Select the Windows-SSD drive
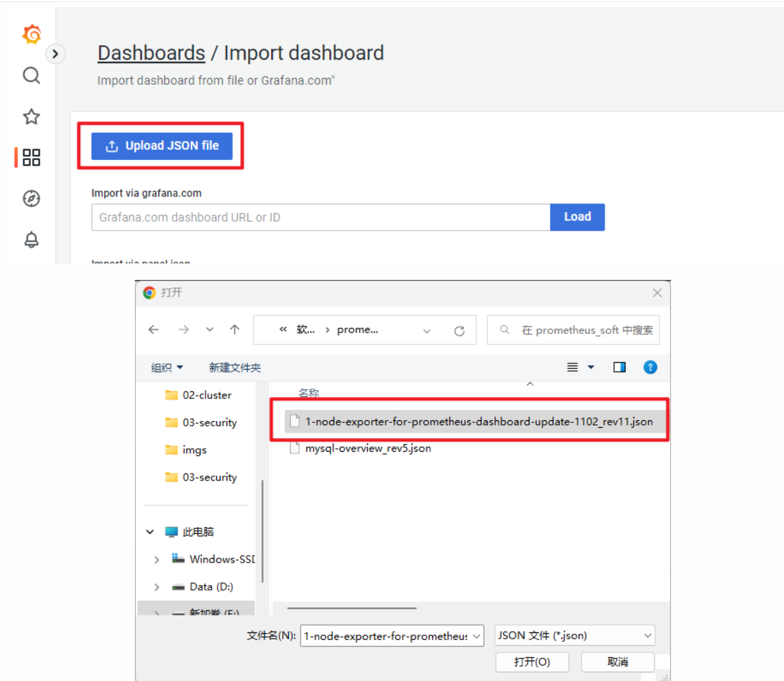This screenshot has height=681, width=784. coord(213,559)
